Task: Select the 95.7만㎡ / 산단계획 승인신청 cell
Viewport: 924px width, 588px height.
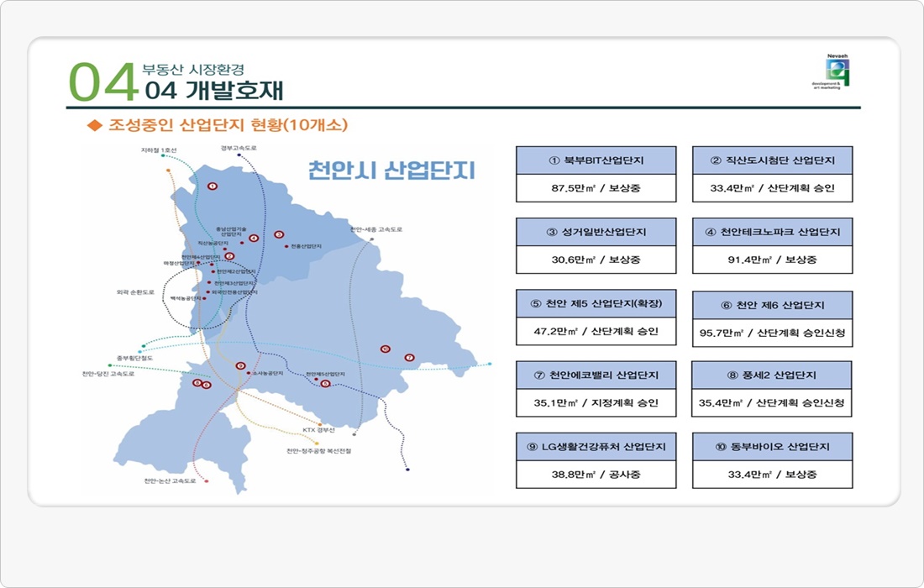Action: click(773, 333)
